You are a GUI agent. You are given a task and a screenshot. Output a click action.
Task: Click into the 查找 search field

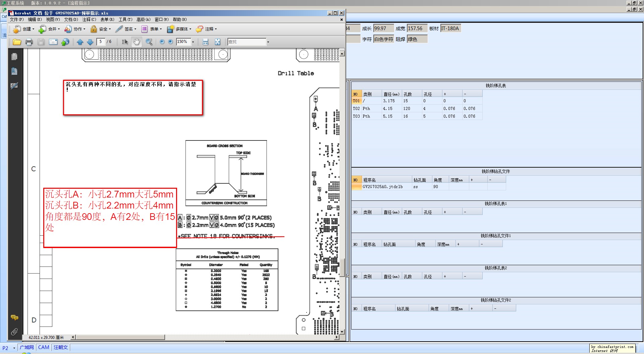point(247,42)
